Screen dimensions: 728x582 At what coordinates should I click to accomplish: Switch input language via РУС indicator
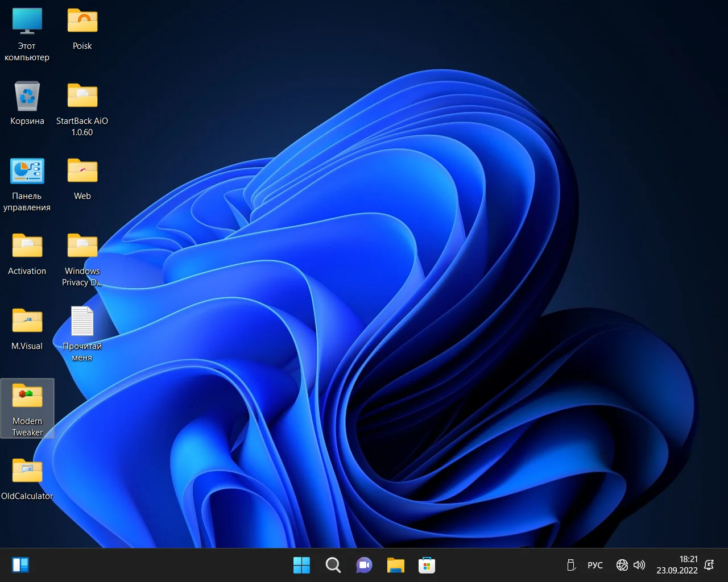click(x=595, y=565)
